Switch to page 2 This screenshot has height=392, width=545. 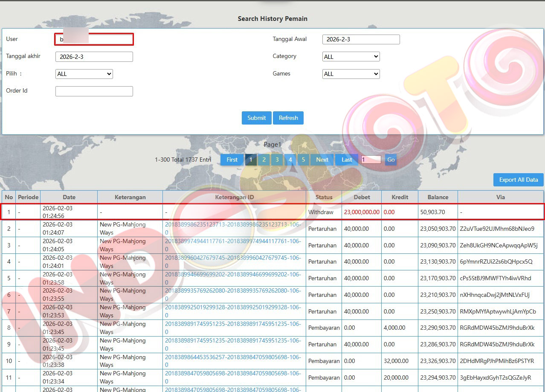pos(264,160)
